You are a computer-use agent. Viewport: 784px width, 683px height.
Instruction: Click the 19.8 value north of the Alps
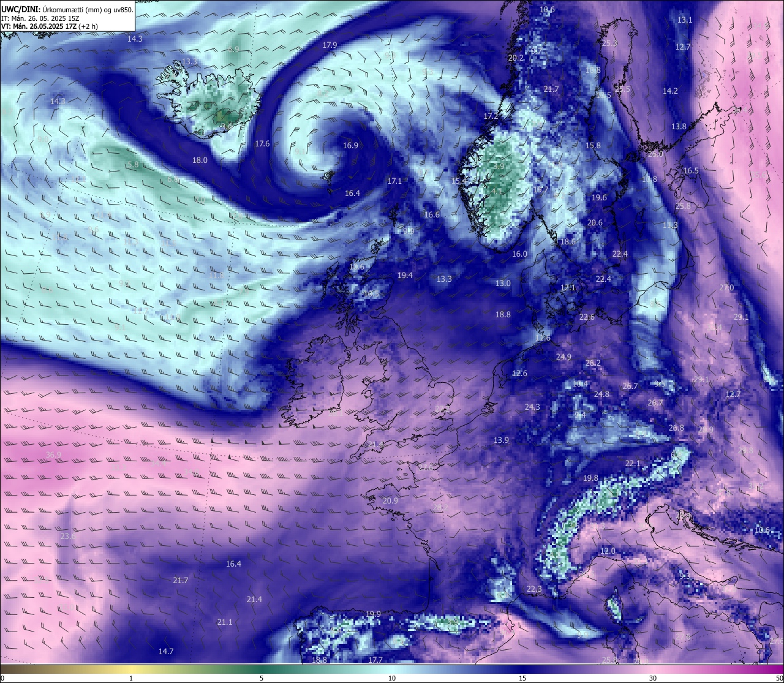point(590,478)
